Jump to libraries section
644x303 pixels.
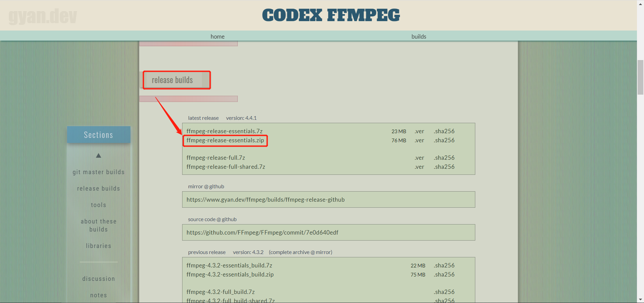point(99,246)
